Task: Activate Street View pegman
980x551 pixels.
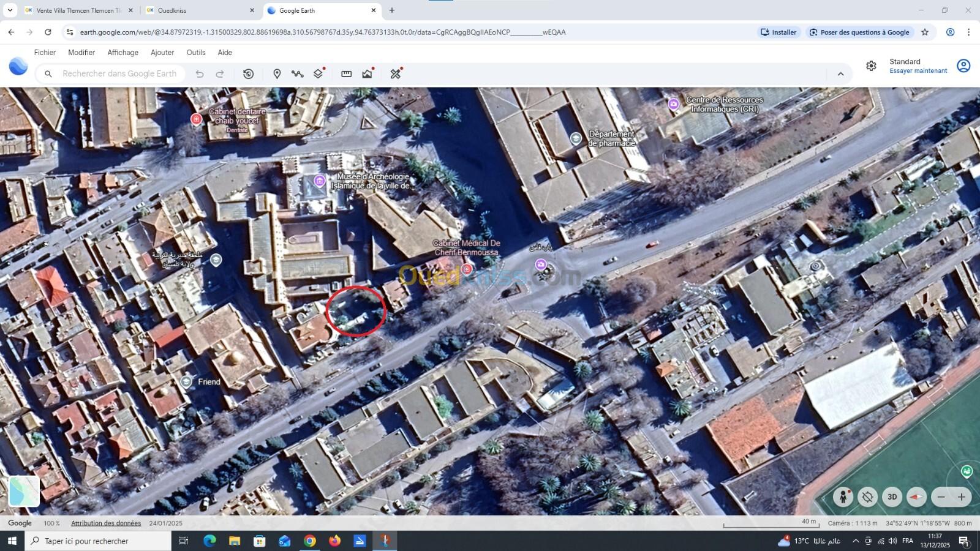Action: coord(843,497)
